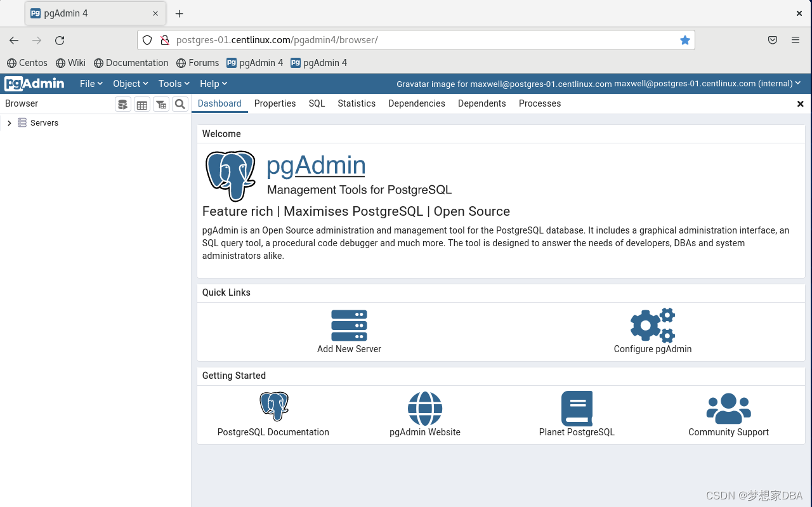Open the Query Tool from Browser toolbar
This screenshot has height=507, width=812.
123,104
